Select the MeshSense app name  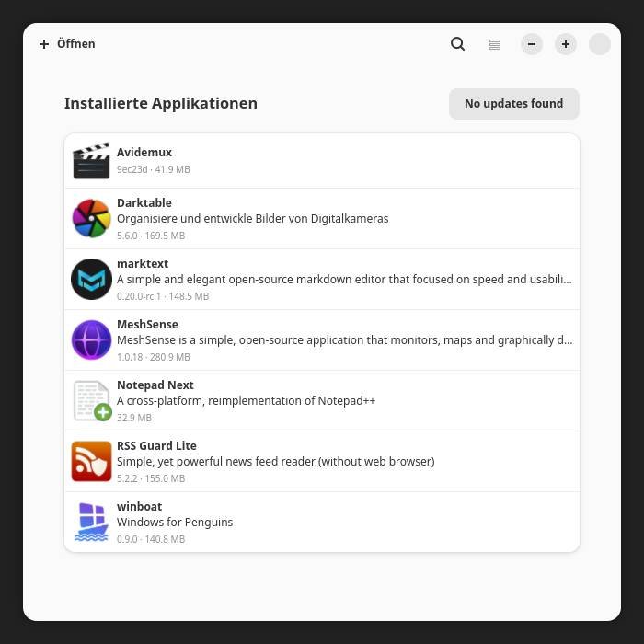pyautogui.click(x=147, y=325)
